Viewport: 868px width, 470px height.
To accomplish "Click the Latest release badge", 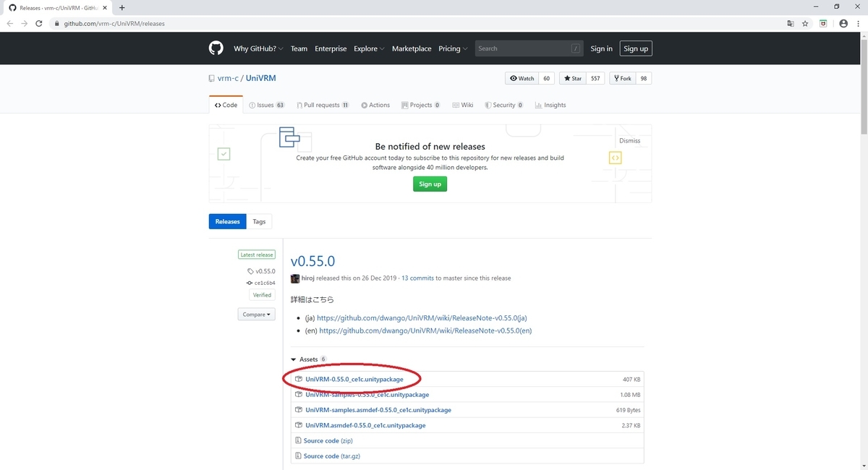I will click(x=257, y=255).
